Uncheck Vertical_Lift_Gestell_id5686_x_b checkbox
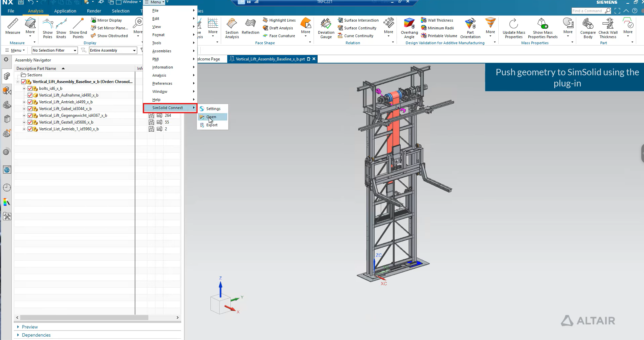 tap(30, 122)
